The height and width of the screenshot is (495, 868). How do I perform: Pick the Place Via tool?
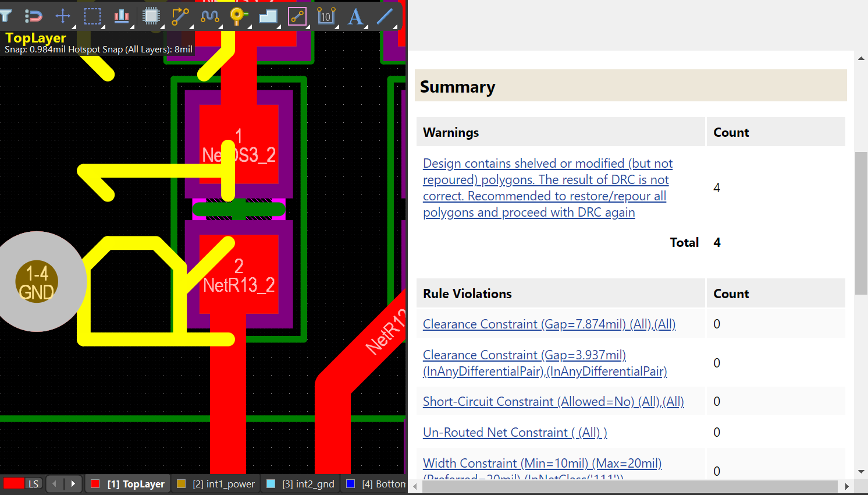pyautogui.click(x=239, y=16)
